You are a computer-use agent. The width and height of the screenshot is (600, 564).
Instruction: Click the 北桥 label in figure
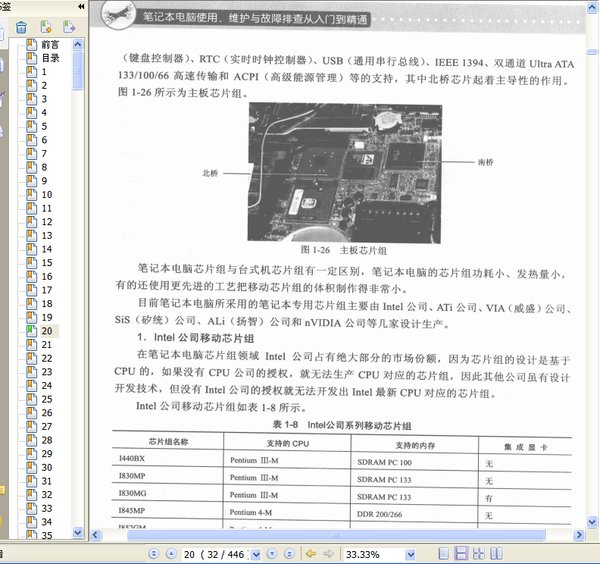pyautogui.click(x=210, y=173)
